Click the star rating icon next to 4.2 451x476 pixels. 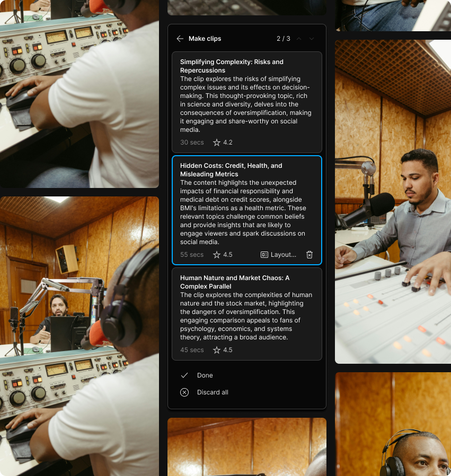217,142
